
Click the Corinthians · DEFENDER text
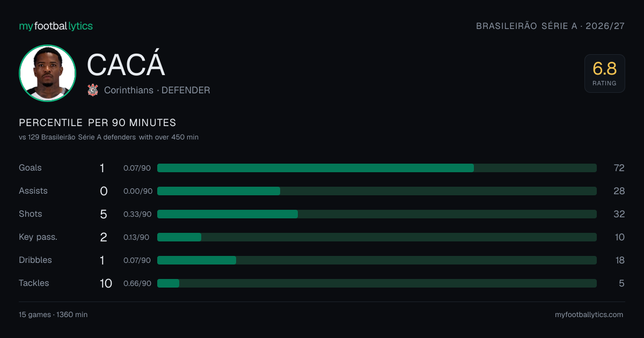coord(157,90)
